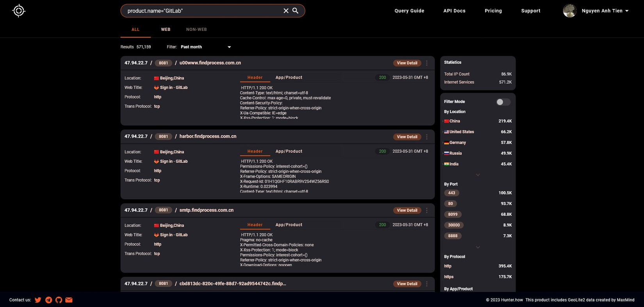This screenshot has height=307, width=644.
Task: Open the Nguyen Anh Tien account menu
Action: [x=605, y=11]
